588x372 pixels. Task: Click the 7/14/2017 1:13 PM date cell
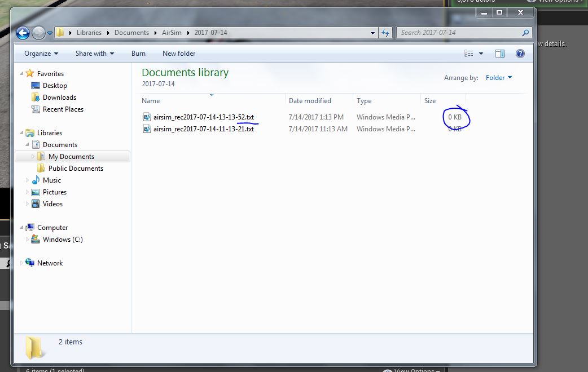316,117
